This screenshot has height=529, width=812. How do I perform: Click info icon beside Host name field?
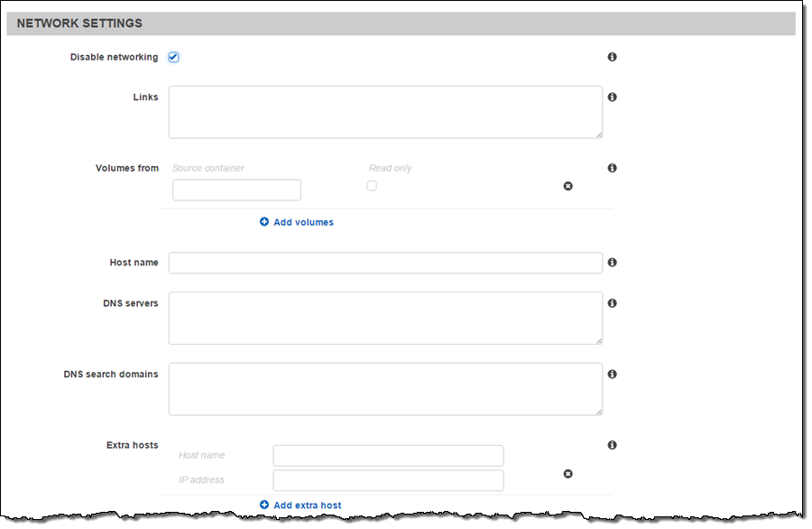pos(612,263)
